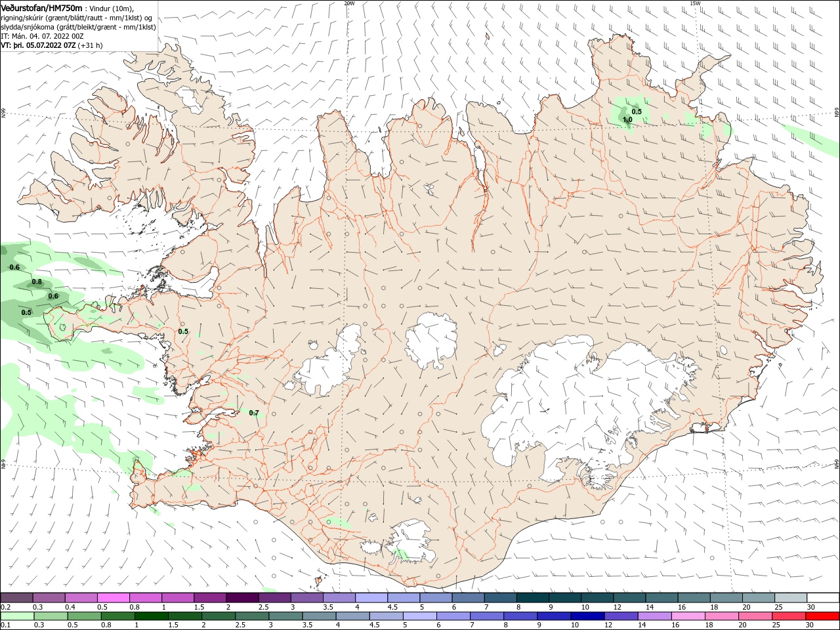The width and height of the screenshot is (840, 630).
Task: Pick the bottom-row deep blue swatch between 10 and 12
Action: (587, 616)
